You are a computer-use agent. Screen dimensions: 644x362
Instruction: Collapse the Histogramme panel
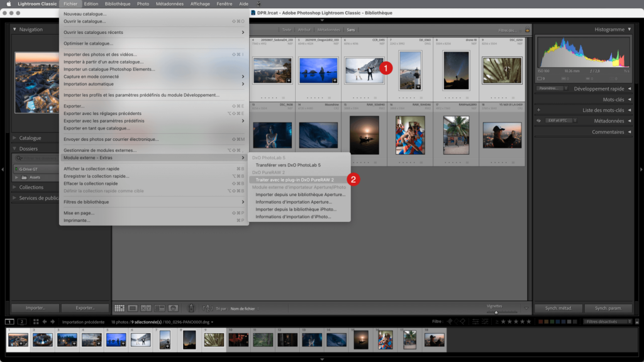point(629,29)
